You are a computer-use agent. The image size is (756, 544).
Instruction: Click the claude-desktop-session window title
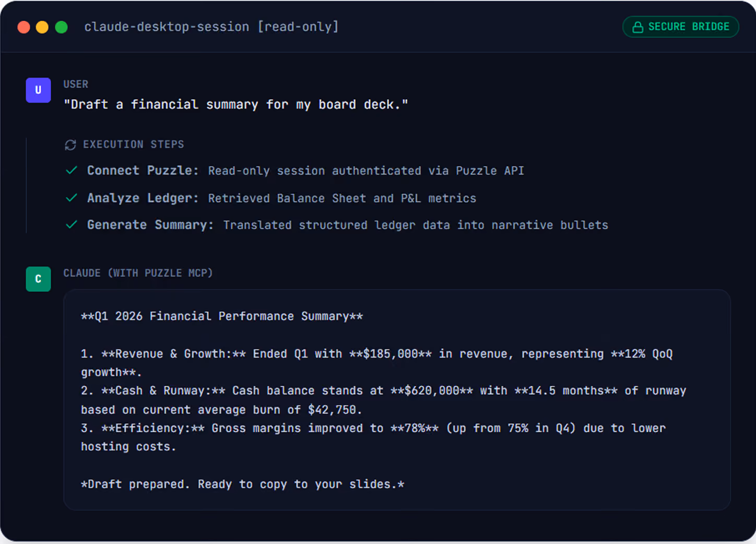coord(211,27)
